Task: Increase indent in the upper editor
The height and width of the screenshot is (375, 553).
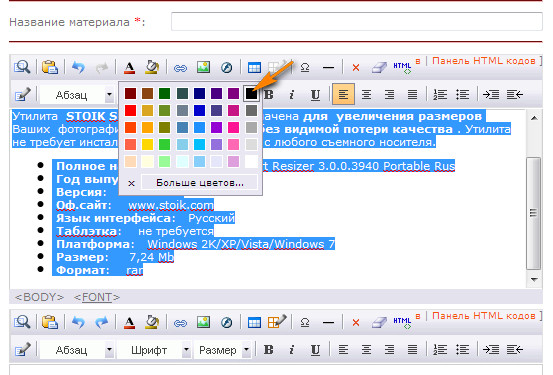Action: (x=491, y=94)
